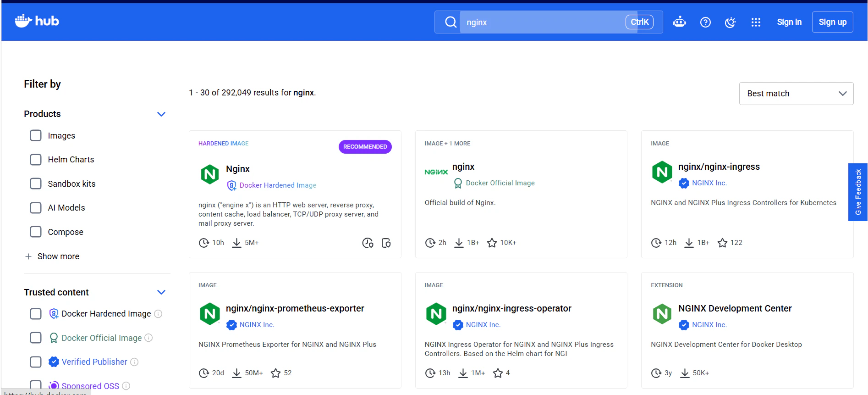The width and height of the screenshot is (868, 395).
Task: Click 'Official build of Nginx.' description
Action: tap(460, 203)
